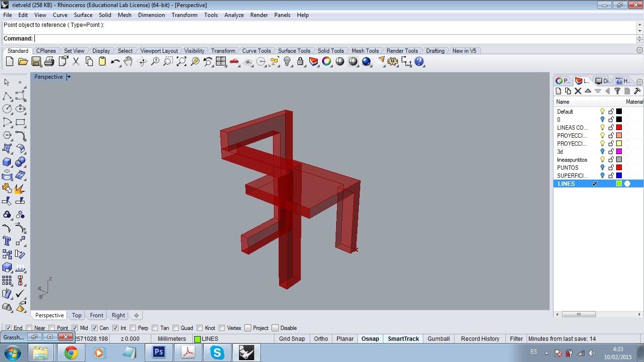Image resolution: width=644 pixels, height=362 pixels.
Task: Click the blue sphere render icon
Action: pos(366,61)
